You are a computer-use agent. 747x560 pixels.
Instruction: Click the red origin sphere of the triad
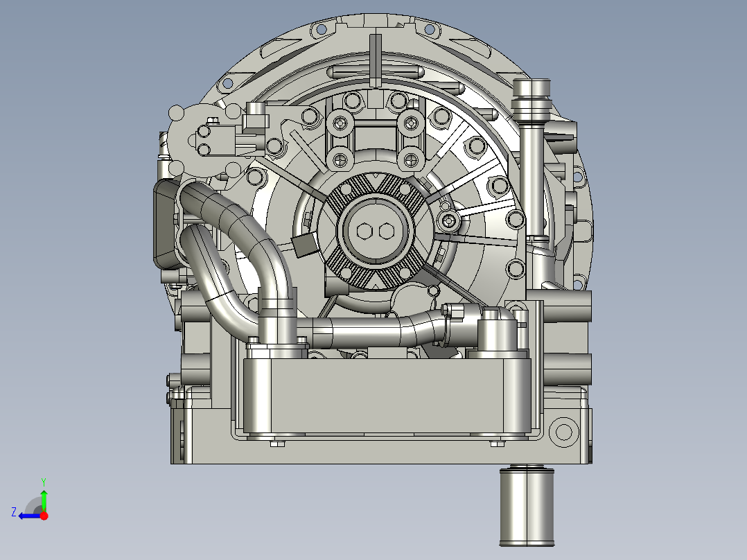click(x=44, y=516)
